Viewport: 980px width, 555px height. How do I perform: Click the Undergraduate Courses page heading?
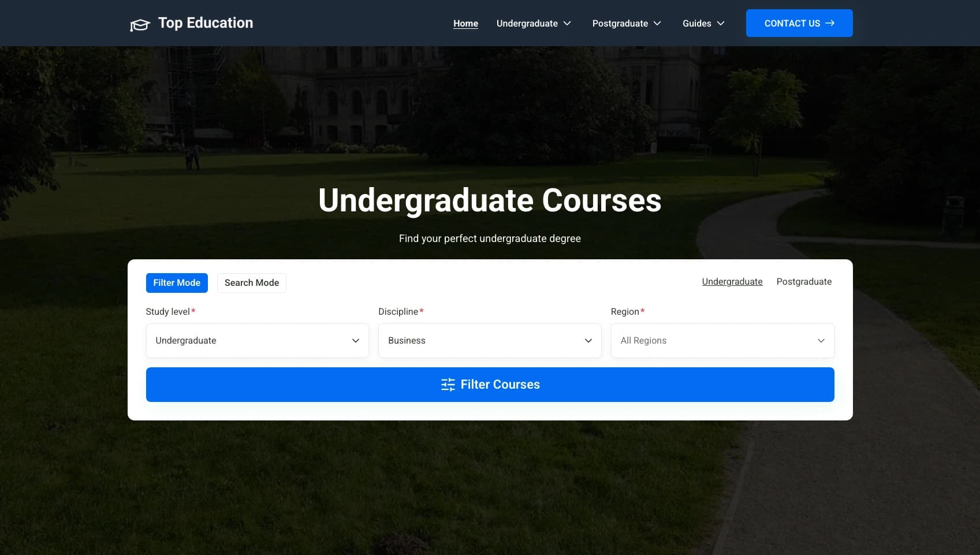click(x=490, y=200)
